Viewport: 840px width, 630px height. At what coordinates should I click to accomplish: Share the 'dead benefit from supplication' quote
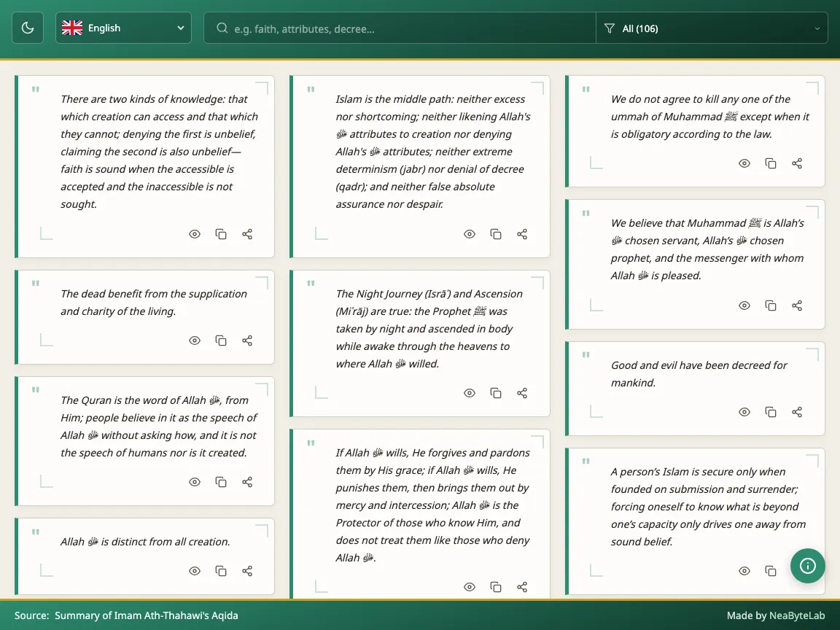point(247,341)
